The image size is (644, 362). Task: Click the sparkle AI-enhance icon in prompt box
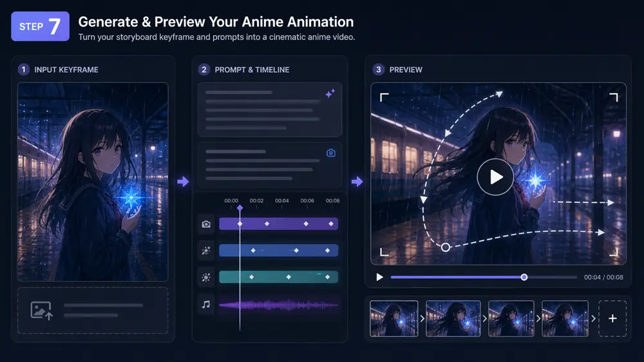pyautogui.click(x=330, y=93)
